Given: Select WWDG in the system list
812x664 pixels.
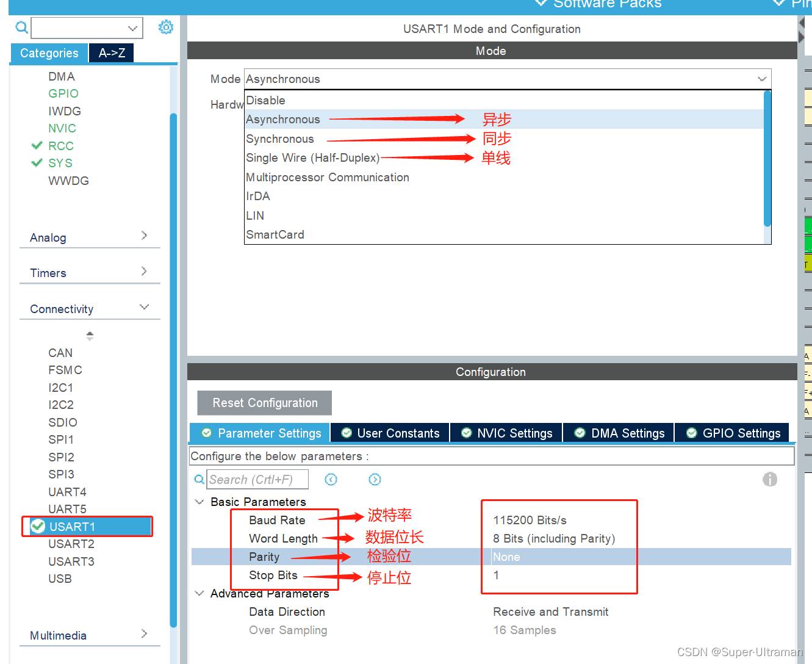Looking at the screenshot, I should (68, 181).
